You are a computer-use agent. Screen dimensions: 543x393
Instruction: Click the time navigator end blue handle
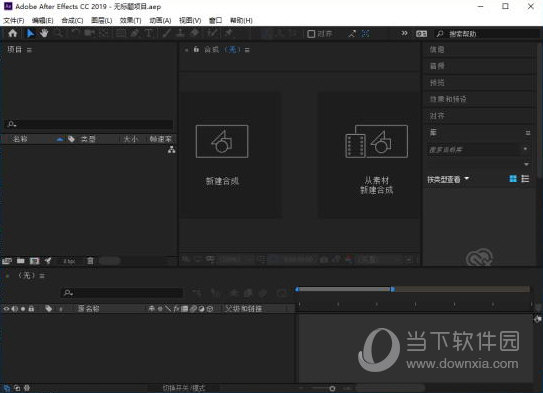click(392, 289)
